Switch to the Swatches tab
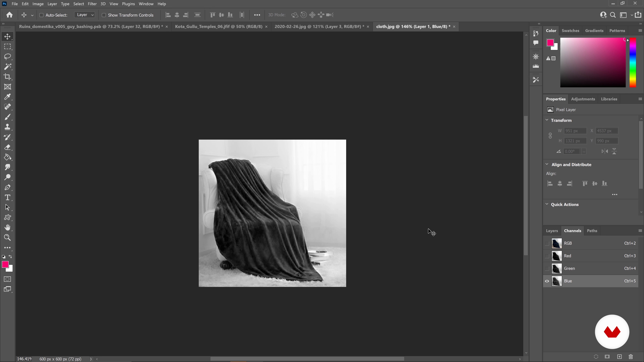 point(570,31)
